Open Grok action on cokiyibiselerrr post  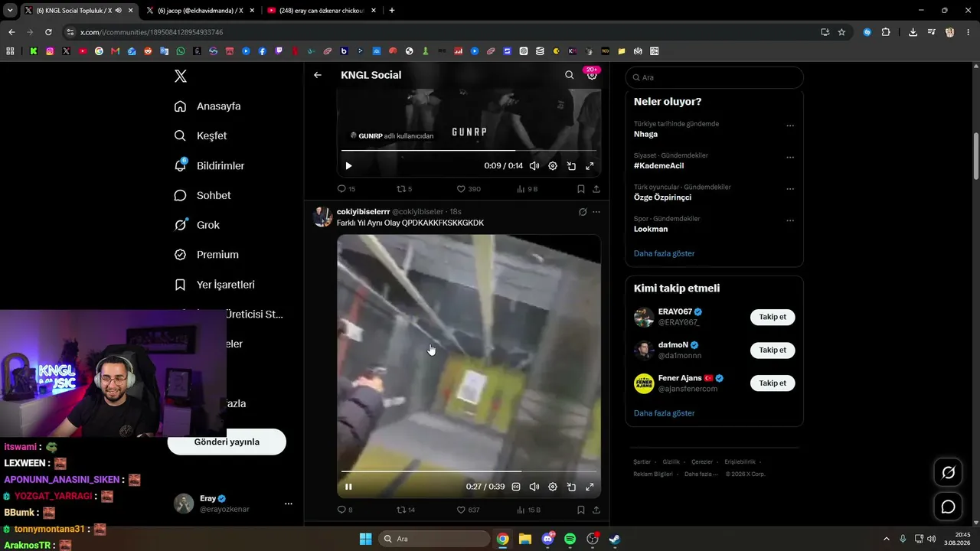pyautogui.click(x=583, y=212)
